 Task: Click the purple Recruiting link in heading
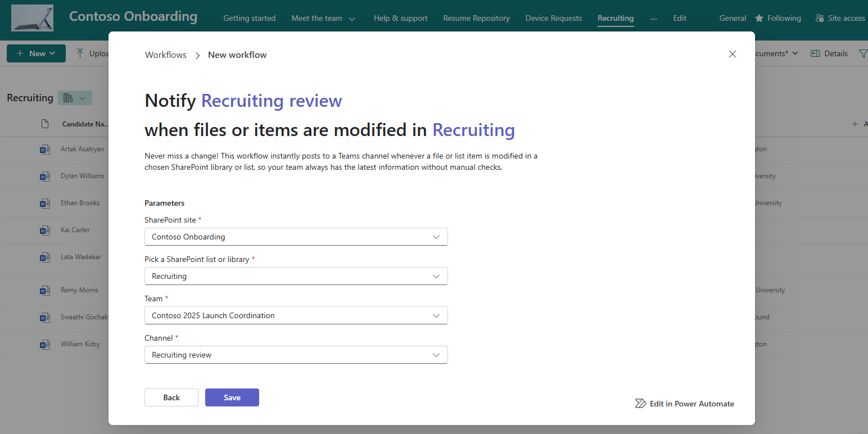click(473, 130)
